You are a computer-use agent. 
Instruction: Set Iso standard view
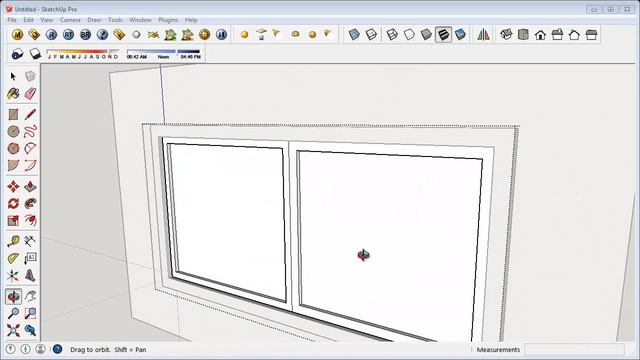(506, 35)
